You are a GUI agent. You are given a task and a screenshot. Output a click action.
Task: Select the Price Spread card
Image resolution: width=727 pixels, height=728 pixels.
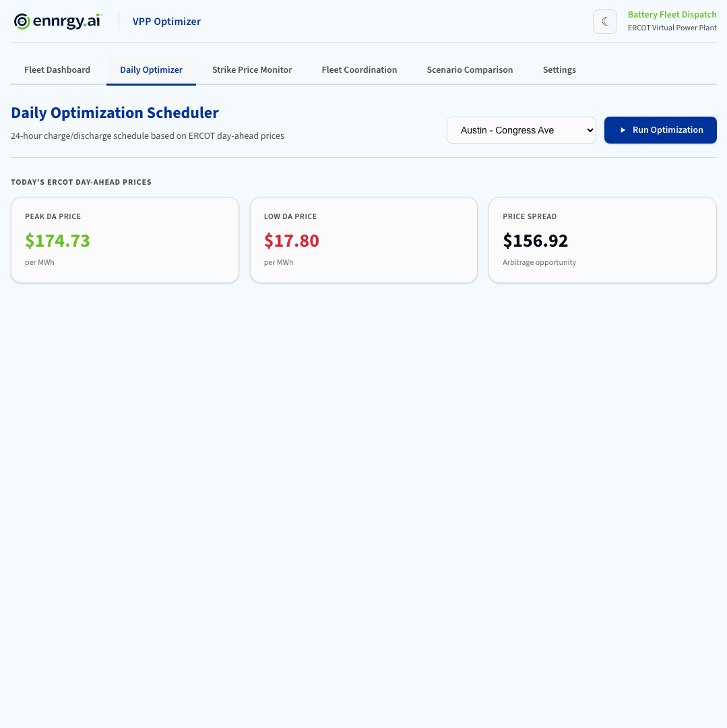(x=602, y=239)
